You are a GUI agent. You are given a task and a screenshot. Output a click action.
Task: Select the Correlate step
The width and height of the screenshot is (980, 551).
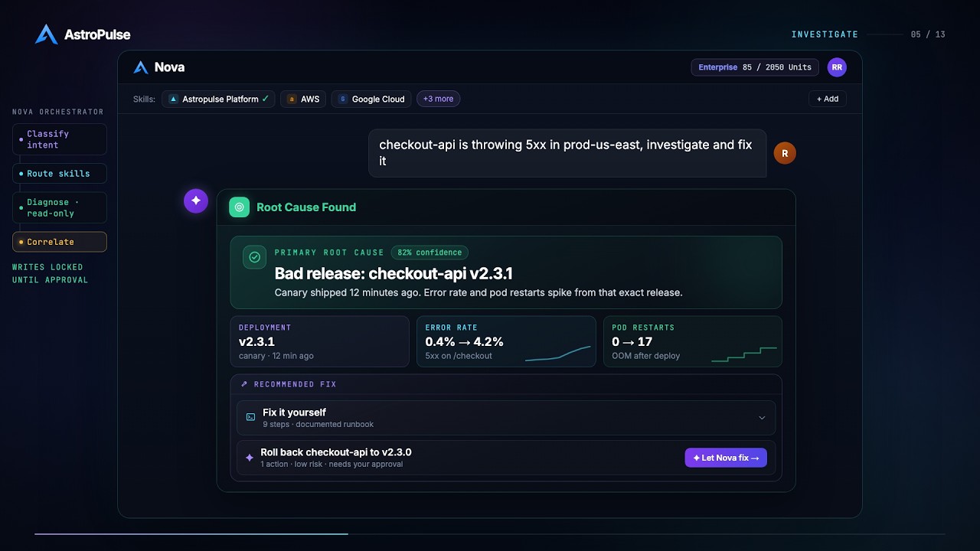click(60, 242)
